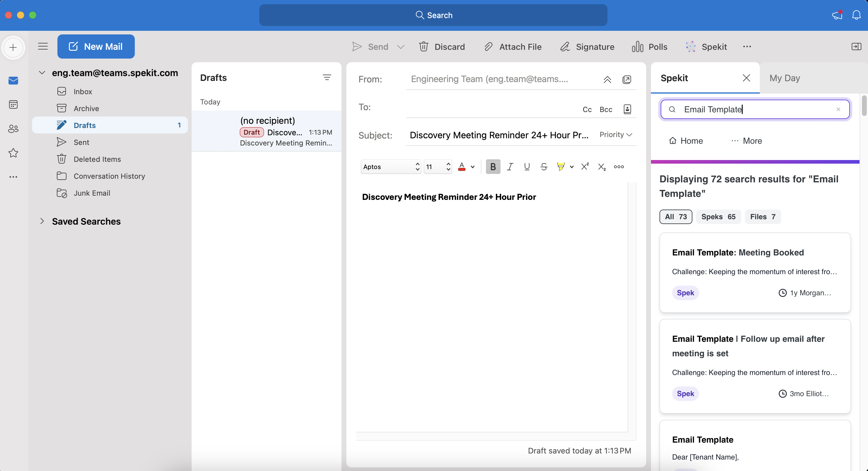The height and width of the screenshot is (471, 868).
Task: Open the Priority dropdown
Action: point(615,135)
